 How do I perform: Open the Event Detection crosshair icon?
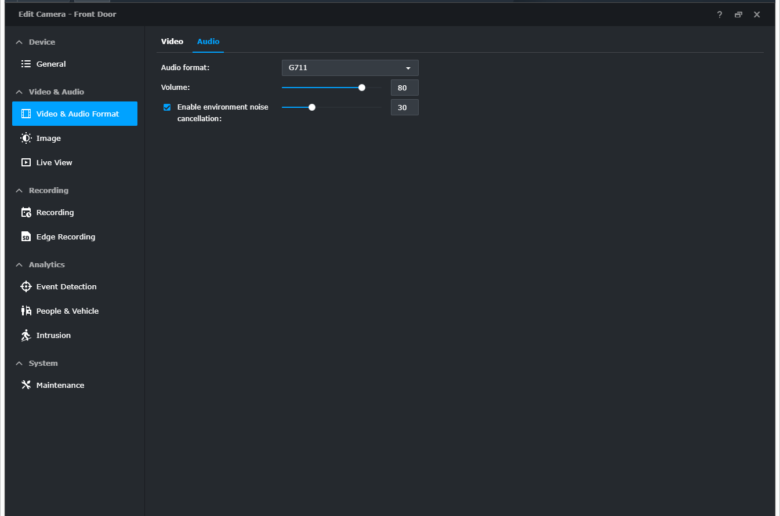pyautogui.click(x=26, y=286)
